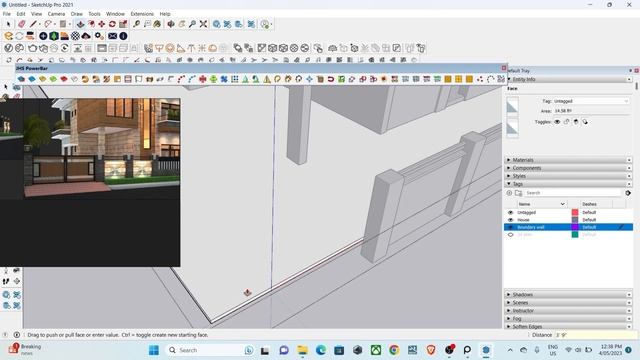Open the Draw menu
Screen dimensions: 640x360
click(x=76, y=14)
